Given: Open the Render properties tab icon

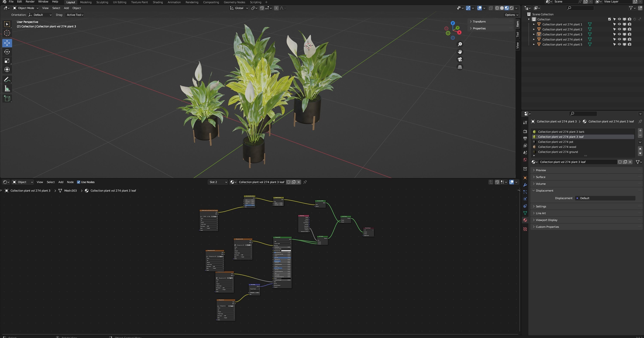Looking at the screenshot, I should pyautogui.click(x=525, y=131).
